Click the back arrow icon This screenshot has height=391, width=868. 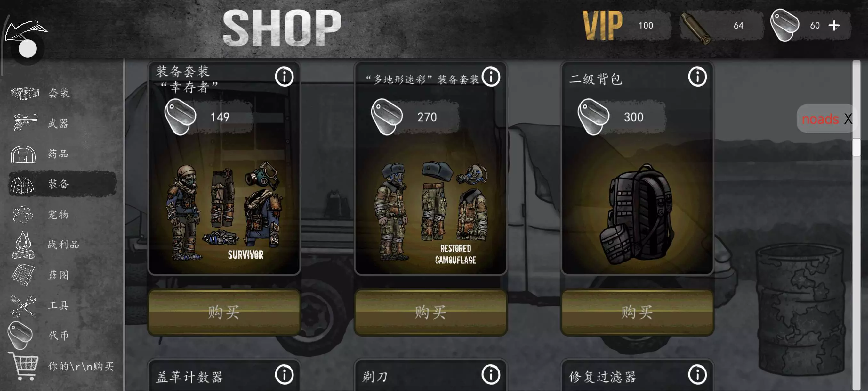coord(26,31)
